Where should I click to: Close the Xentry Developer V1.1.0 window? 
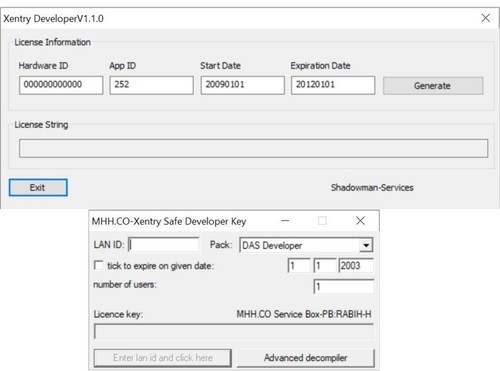point(486,18)
